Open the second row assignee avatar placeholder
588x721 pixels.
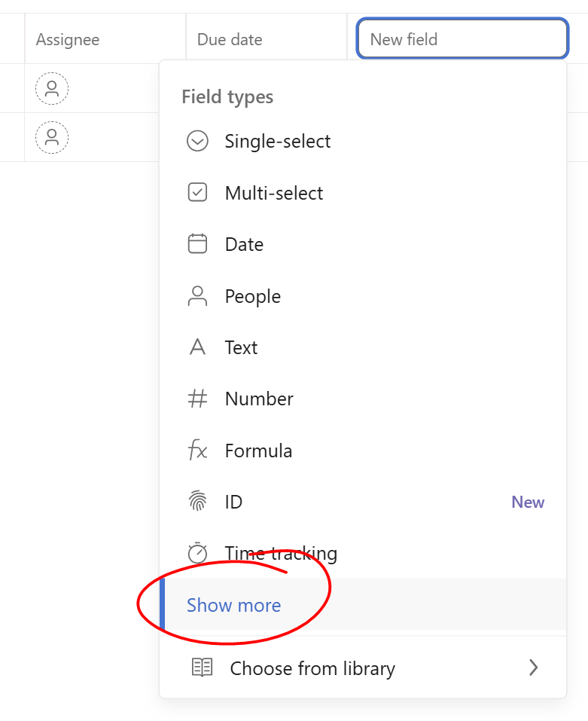(52, 137)
